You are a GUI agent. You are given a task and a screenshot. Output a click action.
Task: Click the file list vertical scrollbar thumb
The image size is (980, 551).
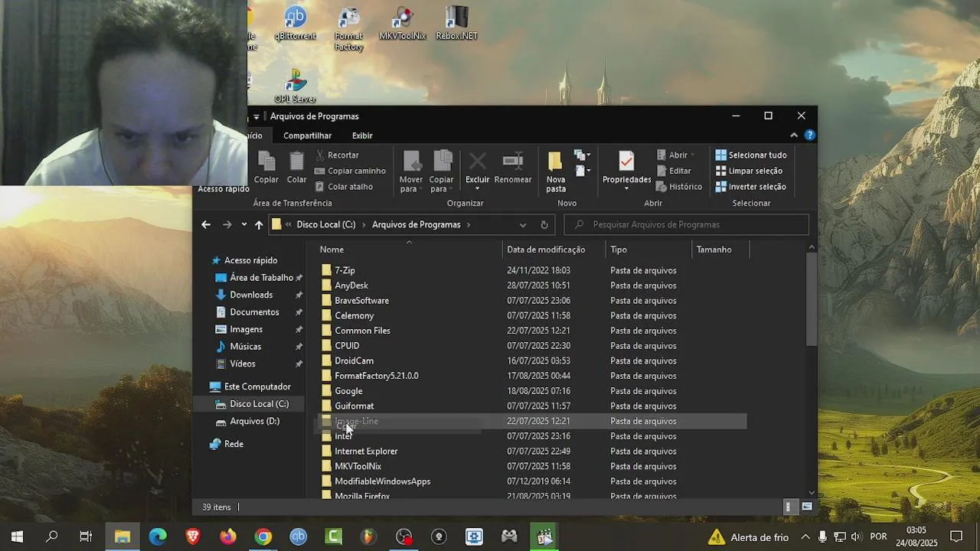tap(812, 300)
